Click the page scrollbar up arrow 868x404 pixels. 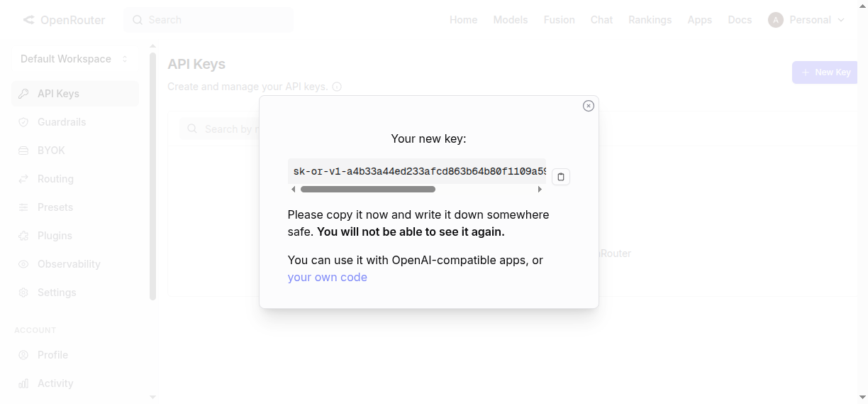[863, 6]
